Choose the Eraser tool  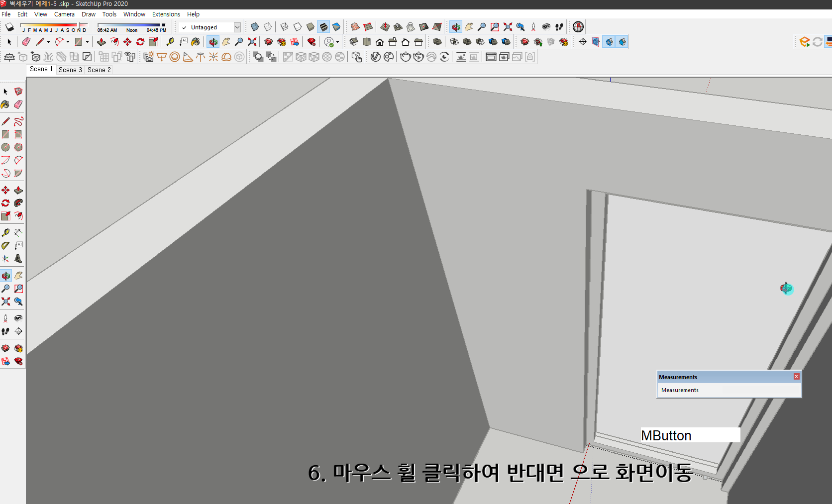pos(18,104)
